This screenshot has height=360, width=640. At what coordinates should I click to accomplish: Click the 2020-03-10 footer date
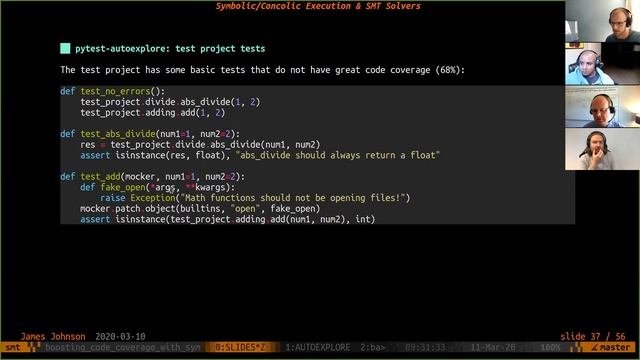120,337
